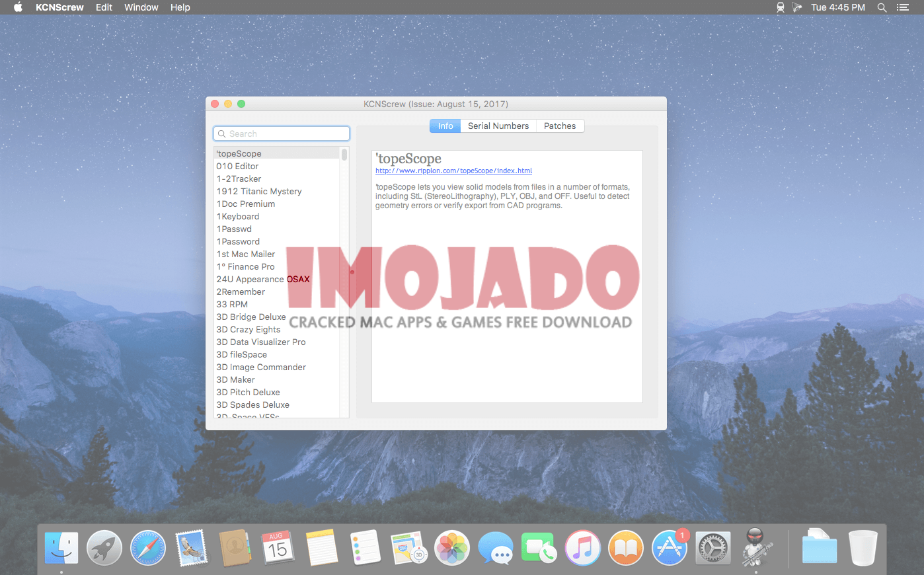Open Contacts book icon in dock

(235, 548)
